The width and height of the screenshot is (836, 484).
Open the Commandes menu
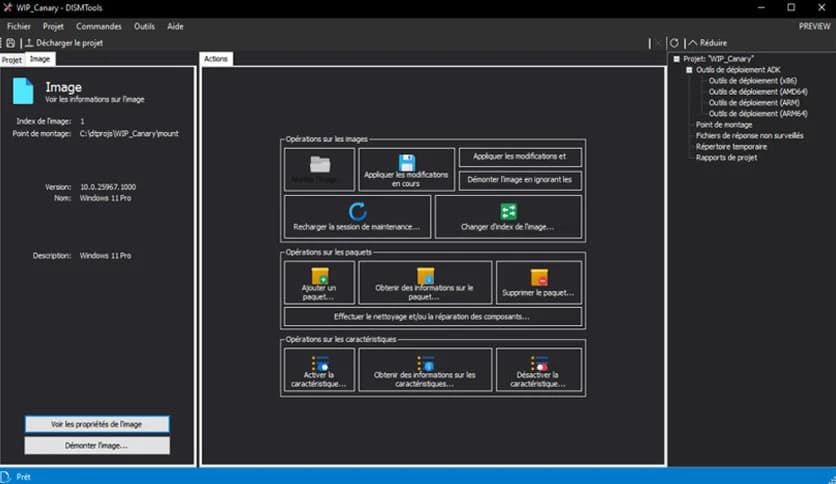point(98,26)
